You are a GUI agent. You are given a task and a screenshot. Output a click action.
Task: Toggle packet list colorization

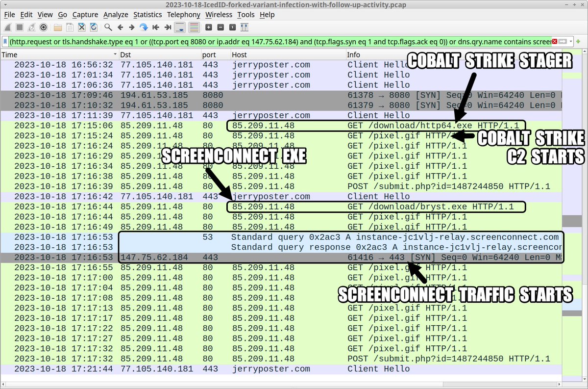(x=194, y=27)
